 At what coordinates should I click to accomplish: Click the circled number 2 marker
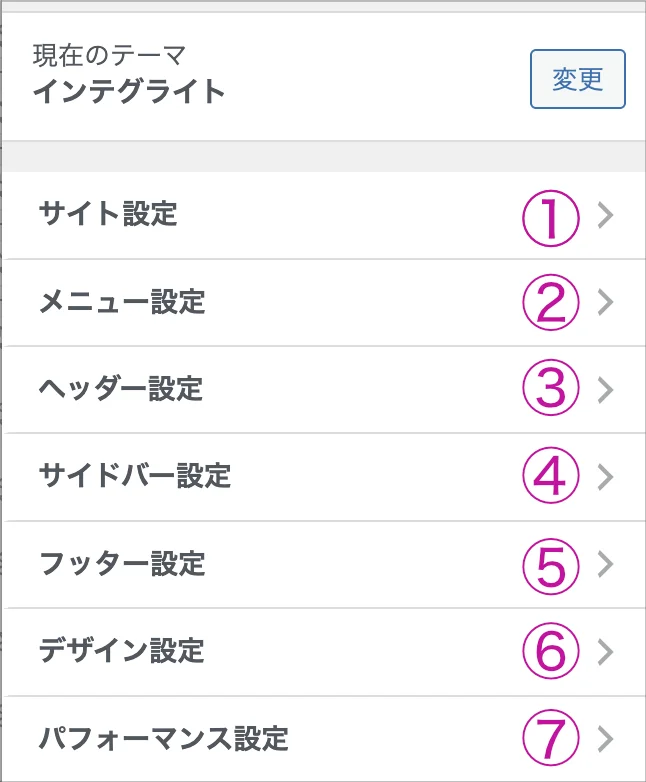(551, 303)
